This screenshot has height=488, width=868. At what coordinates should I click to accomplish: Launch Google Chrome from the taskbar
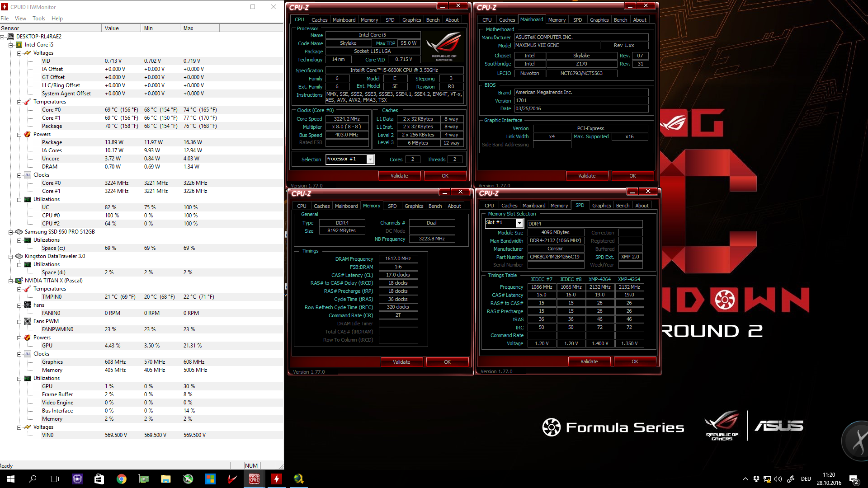tap(121, 479)
